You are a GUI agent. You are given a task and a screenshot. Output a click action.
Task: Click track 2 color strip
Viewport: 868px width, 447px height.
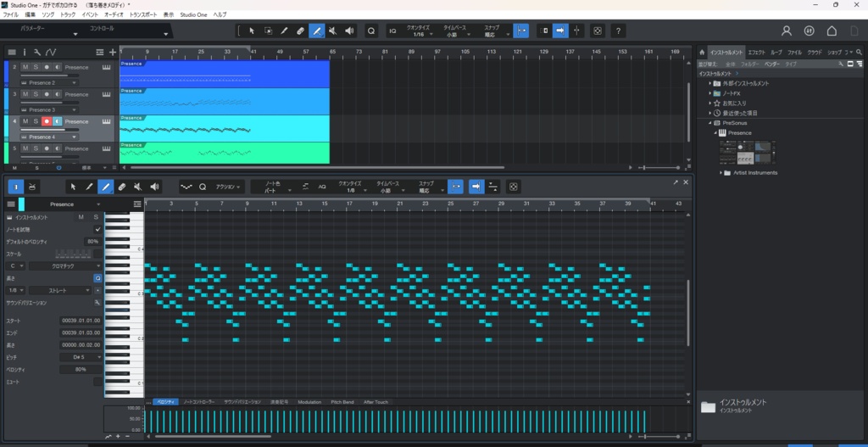click(6, 74)
